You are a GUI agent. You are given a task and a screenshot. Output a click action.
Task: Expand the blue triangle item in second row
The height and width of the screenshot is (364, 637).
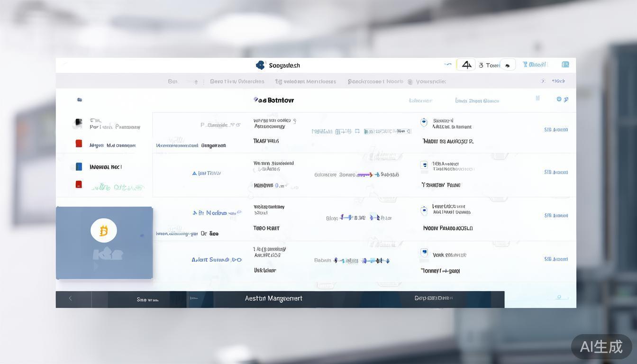tap(194, 173)
